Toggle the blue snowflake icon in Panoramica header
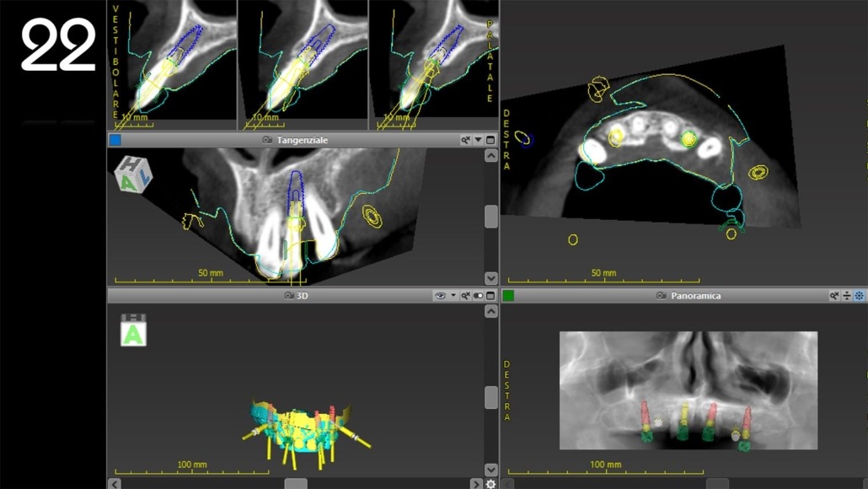This screenshot has height=489, width=868. click(x=859, y=296)
